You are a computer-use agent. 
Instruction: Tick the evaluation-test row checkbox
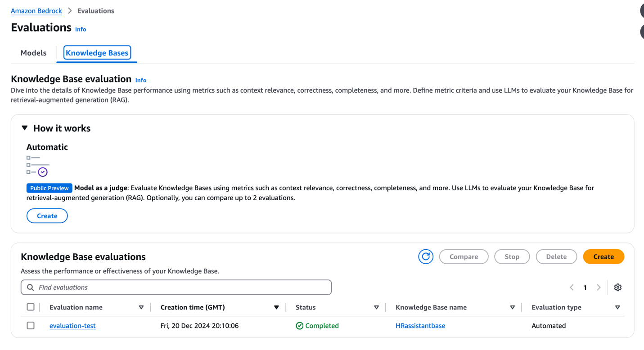point(31,326)
